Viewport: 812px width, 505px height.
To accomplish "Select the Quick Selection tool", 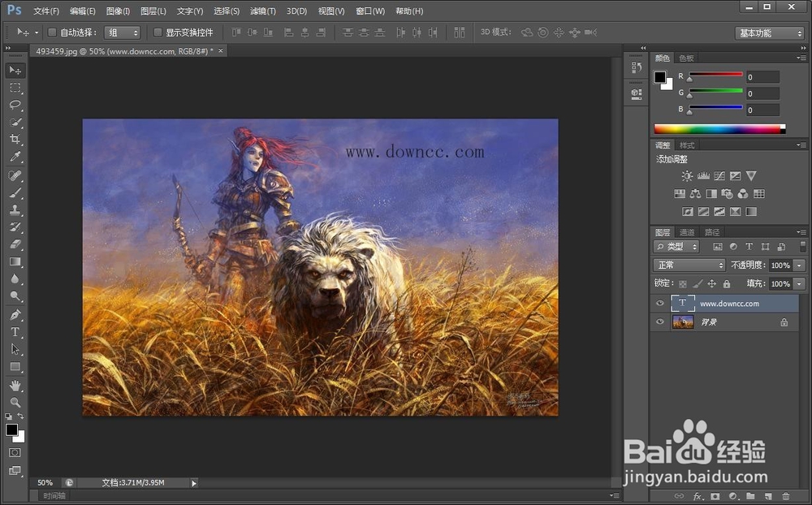I will click(x=15, y=123).
